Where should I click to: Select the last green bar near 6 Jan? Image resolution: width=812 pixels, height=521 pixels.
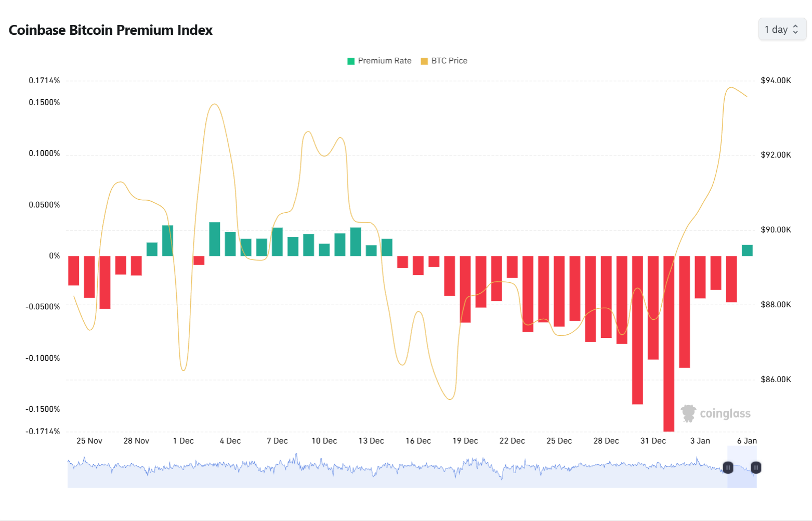(747, 250)
